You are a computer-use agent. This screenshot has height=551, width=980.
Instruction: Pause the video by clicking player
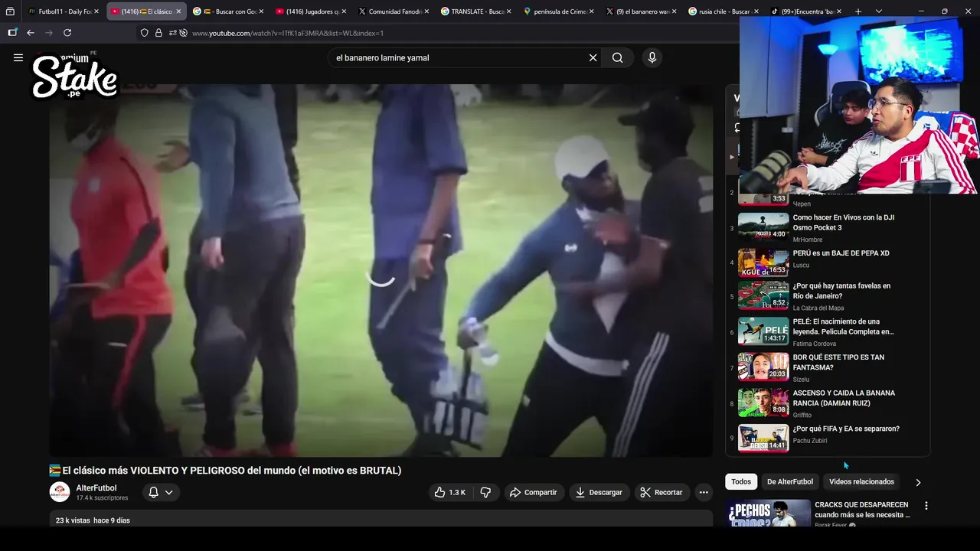(x=381, y=270)
